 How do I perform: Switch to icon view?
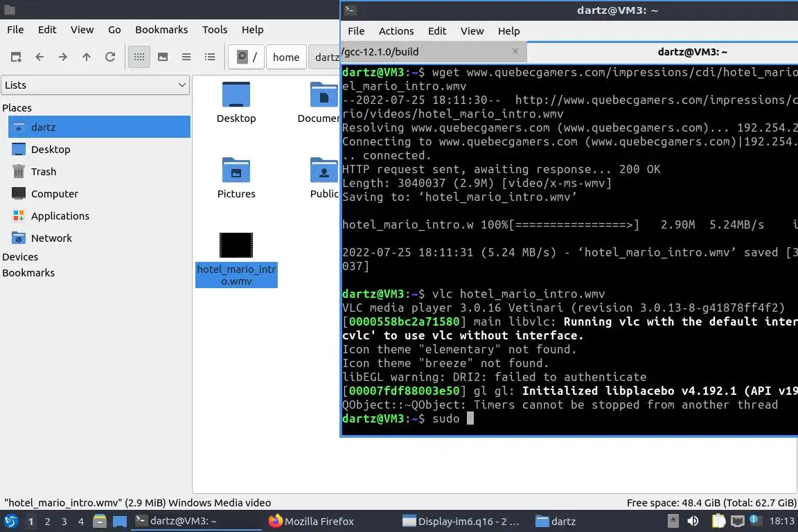139,57
